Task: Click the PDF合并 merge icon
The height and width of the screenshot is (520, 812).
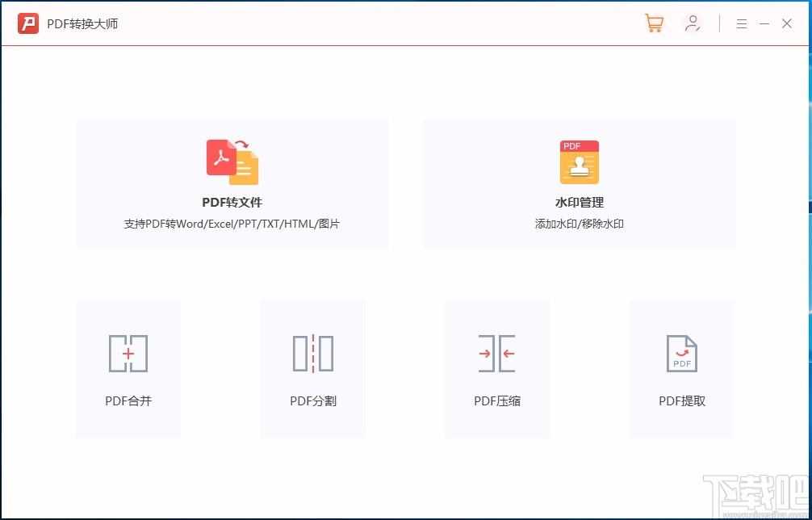Action: (x=128, y=354)
